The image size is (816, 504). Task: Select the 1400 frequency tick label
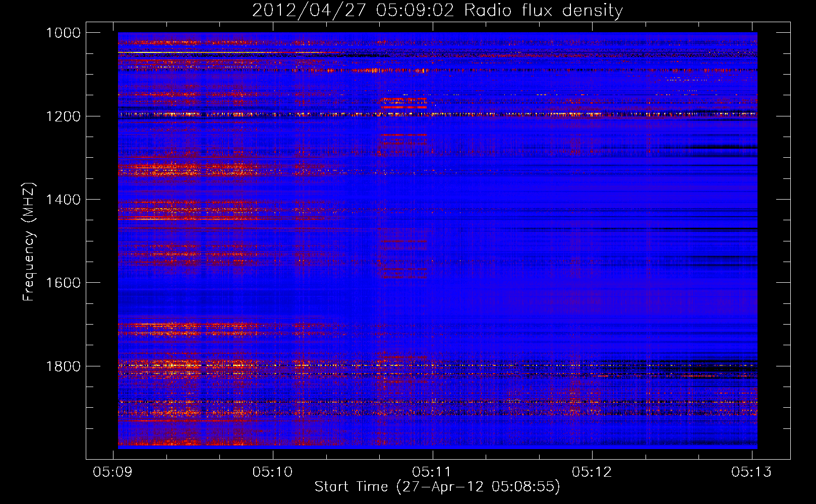(x=63, y=200)
